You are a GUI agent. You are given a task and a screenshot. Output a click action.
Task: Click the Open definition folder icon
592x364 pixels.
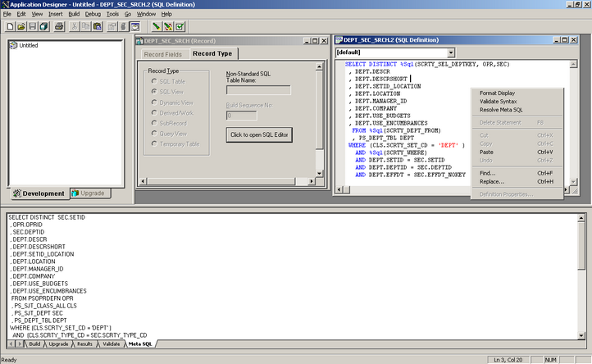(x=21, y=26)
